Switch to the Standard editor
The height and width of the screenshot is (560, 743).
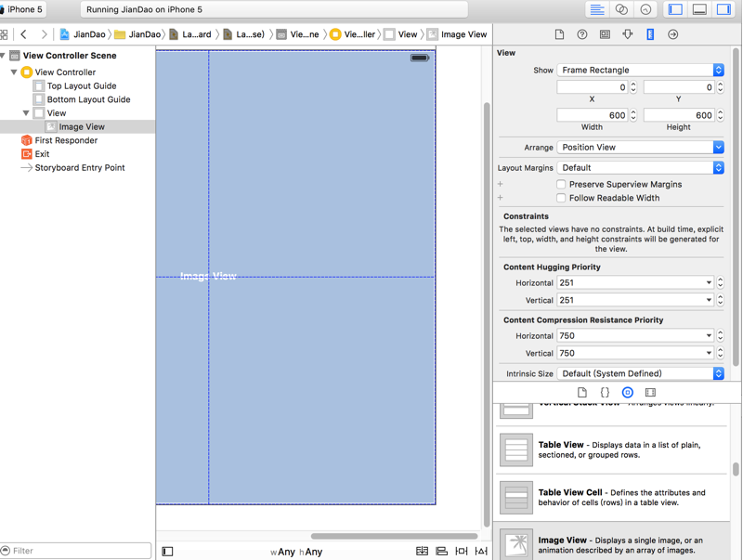pos(597,9)
